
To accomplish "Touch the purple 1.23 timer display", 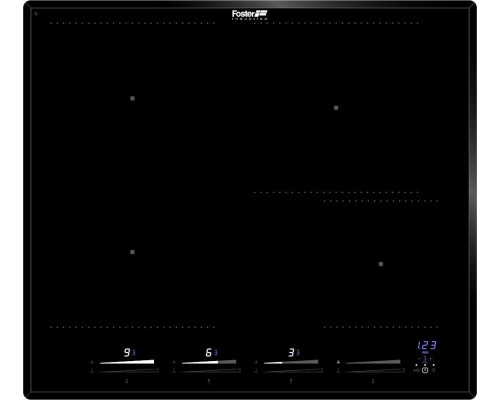I will pyautogui.click(x=427, y=345).
